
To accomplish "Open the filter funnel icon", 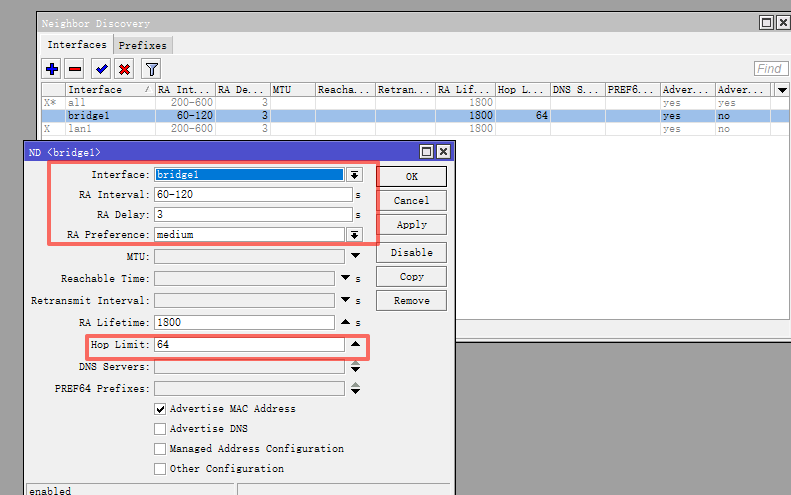I will tap(151, 69).
